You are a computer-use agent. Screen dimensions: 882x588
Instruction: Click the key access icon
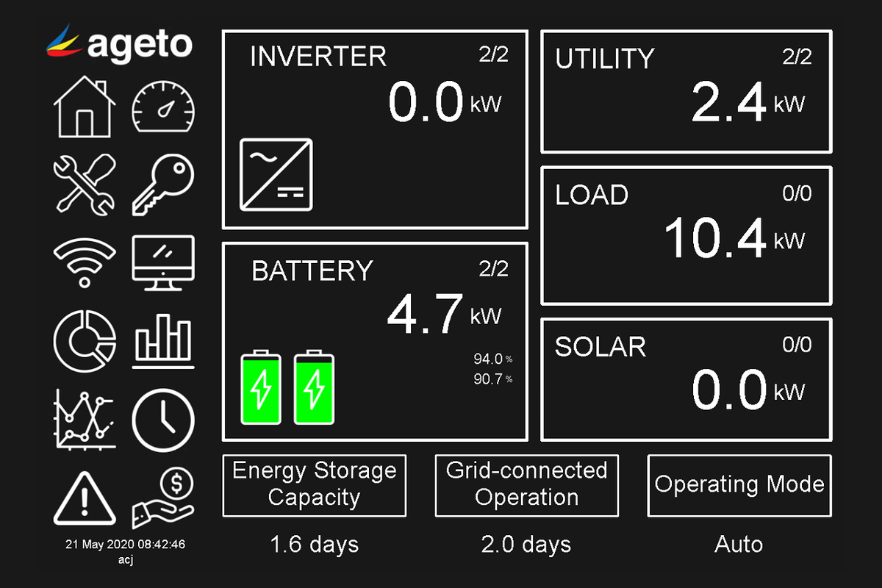point(163,184)
